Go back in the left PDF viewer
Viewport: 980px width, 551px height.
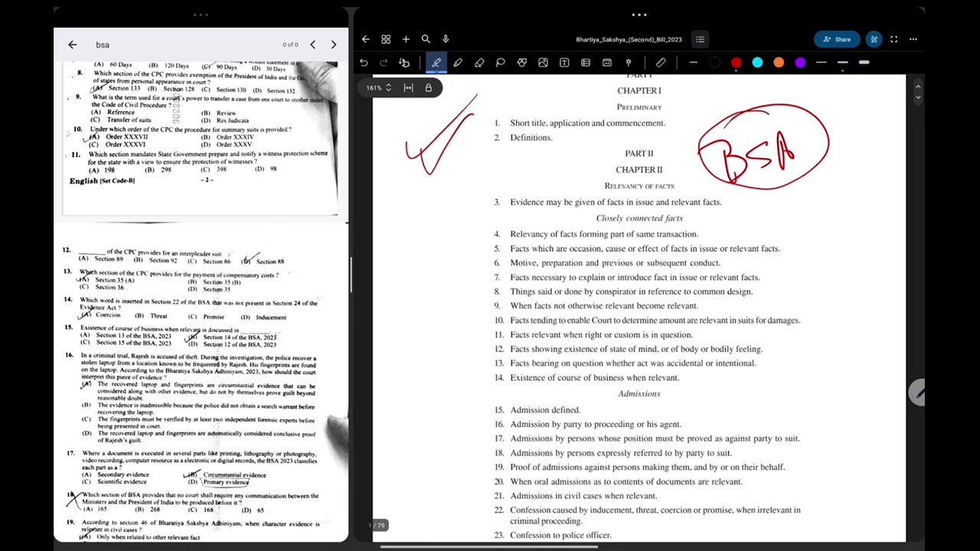click(72, 44)
